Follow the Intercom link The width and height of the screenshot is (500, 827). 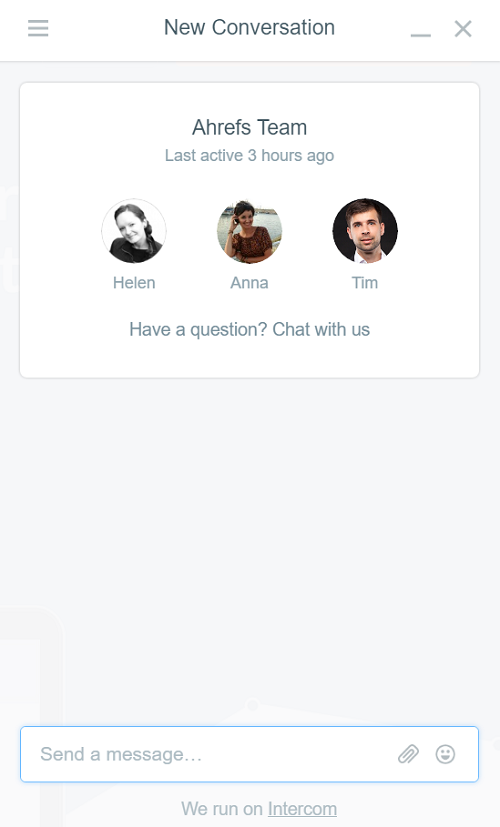pos(302,809)
